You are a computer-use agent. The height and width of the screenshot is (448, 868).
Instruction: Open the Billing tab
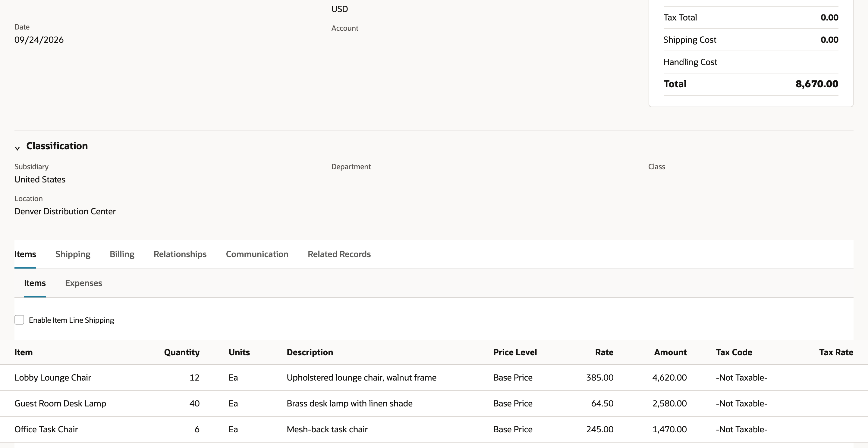pos(122,254)
